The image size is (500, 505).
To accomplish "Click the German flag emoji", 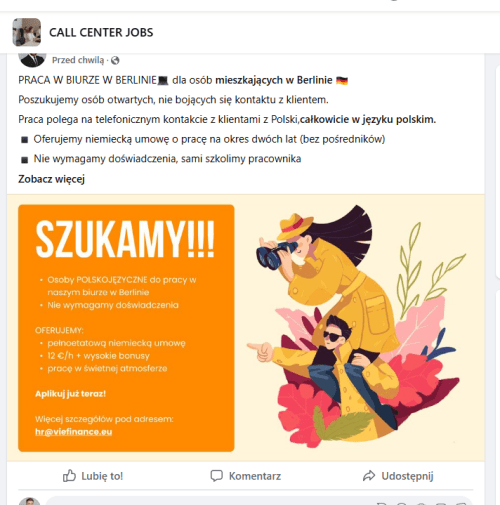I will tap(342, 81).
